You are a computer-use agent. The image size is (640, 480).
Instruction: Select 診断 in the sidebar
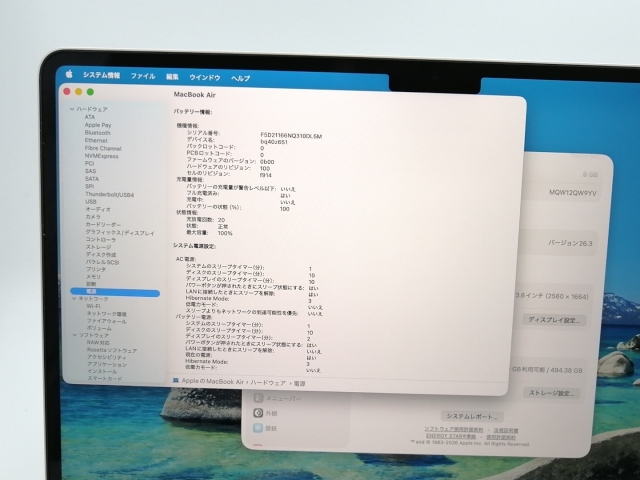(x=91, y=284)
